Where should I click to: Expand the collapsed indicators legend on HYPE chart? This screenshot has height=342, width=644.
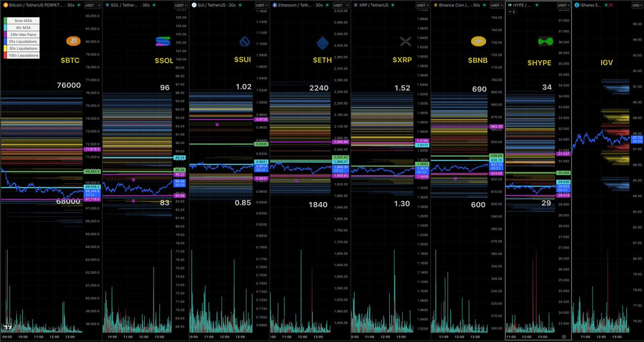pos(511,12)
